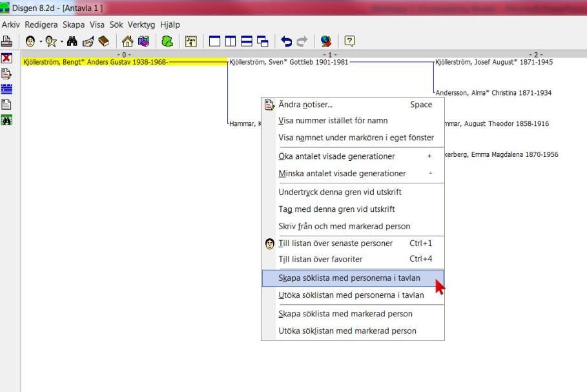Click the purple books icon beside house

(x=143, y=41)
